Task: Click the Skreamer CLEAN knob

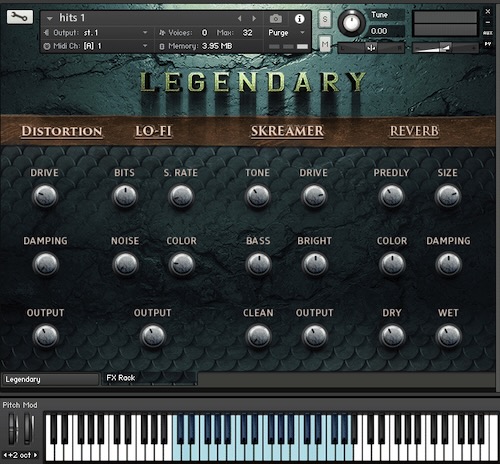Action: click(x=258, y=336)
